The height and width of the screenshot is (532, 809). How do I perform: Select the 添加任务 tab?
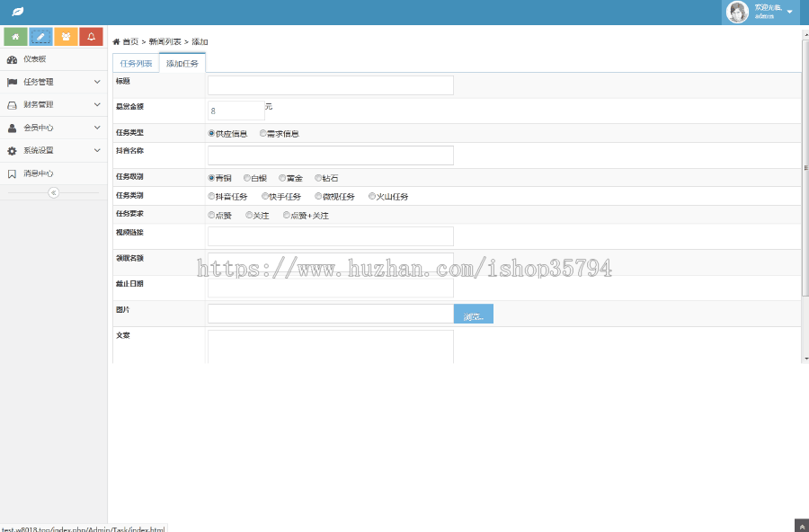(x=182, y=63)
